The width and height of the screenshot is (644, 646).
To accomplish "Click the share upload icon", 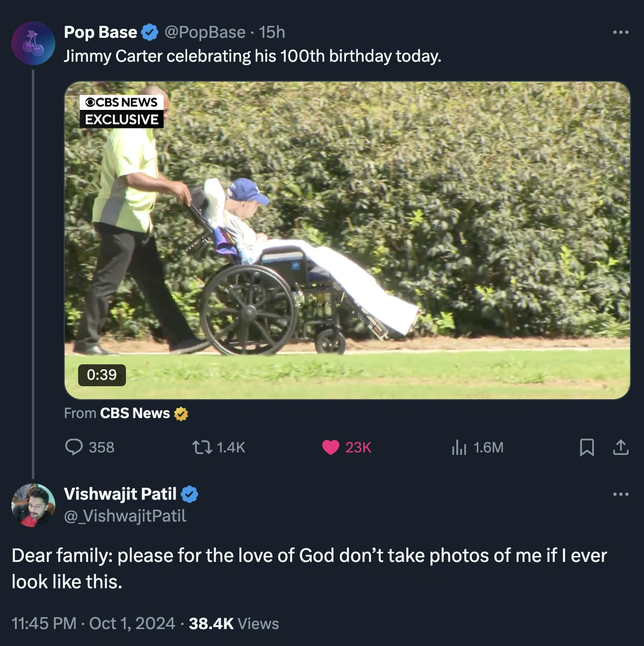I will [621, 447].
